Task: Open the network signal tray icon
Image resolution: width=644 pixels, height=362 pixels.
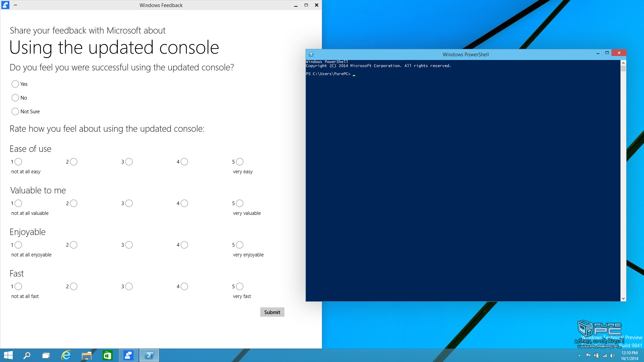Action: (x=604, y=356)
